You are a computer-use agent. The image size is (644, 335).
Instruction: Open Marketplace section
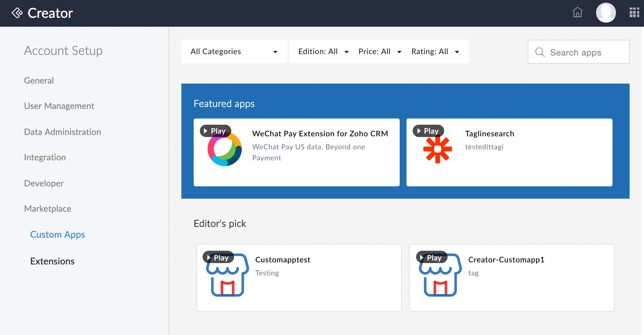point(48,209)
